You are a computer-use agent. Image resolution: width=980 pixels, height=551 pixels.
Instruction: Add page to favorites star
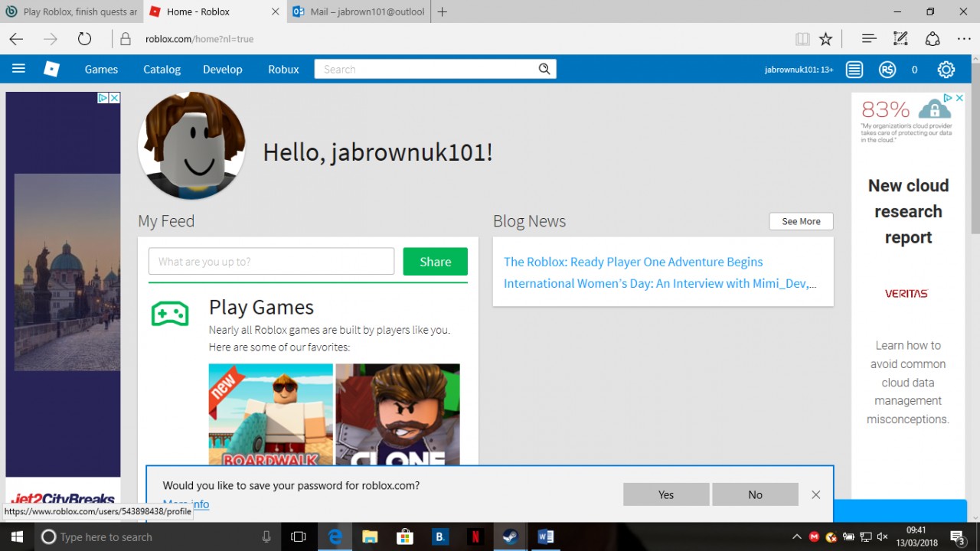pyautogui.click(x=825, y=39)
